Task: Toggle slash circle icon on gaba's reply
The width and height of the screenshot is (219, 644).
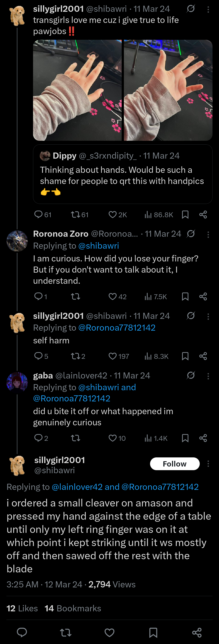Action: click(191, 375)
